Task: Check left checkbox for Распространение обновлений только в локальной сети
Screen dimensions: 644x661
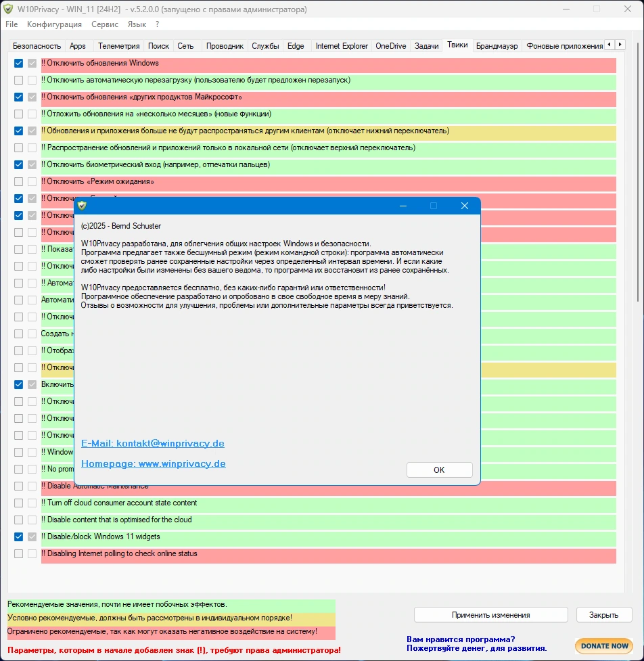Action: point(18,147)
